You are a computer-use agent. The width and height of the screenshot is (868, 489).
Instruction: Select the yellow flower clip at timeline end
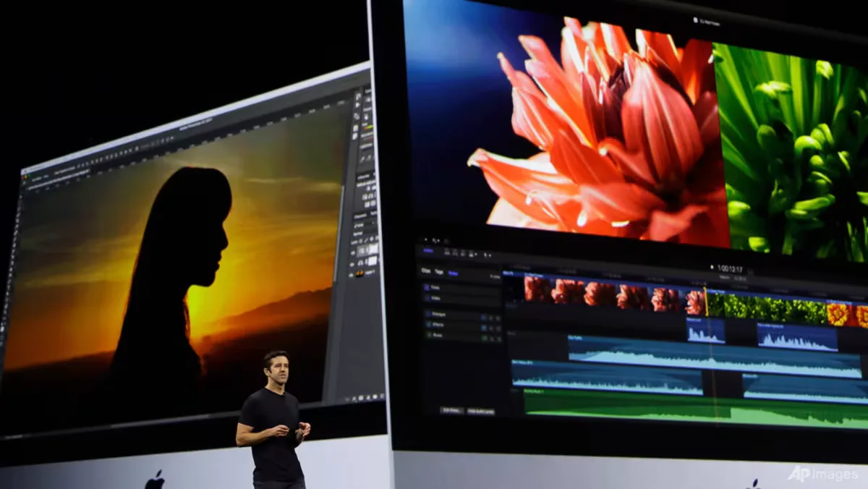[848, 314]
